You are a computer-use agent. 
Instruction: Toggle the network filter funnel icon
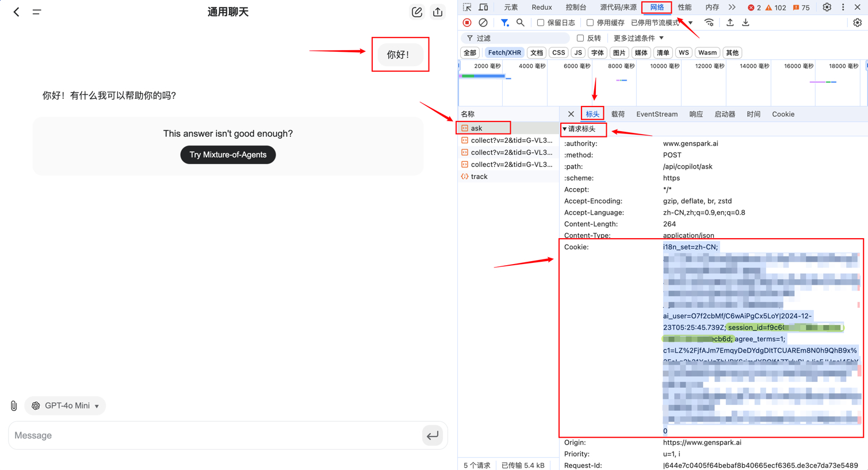[x=504, y=22]
